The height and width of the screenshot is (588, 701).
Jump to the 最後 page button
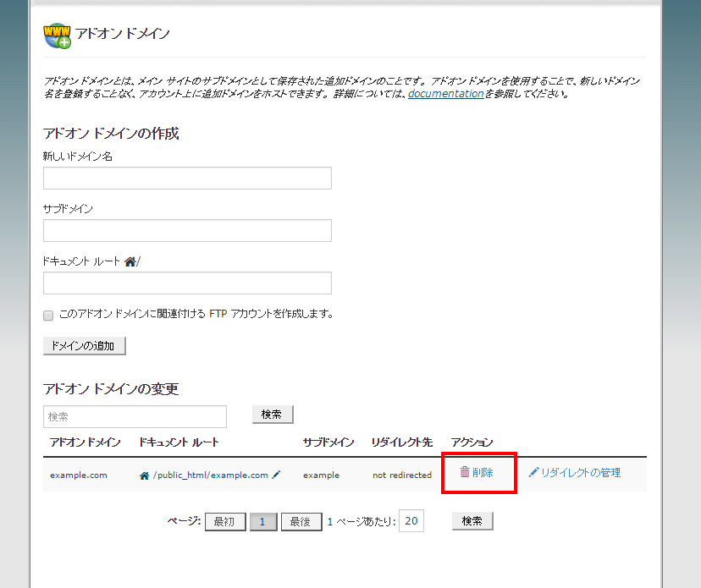301,522
